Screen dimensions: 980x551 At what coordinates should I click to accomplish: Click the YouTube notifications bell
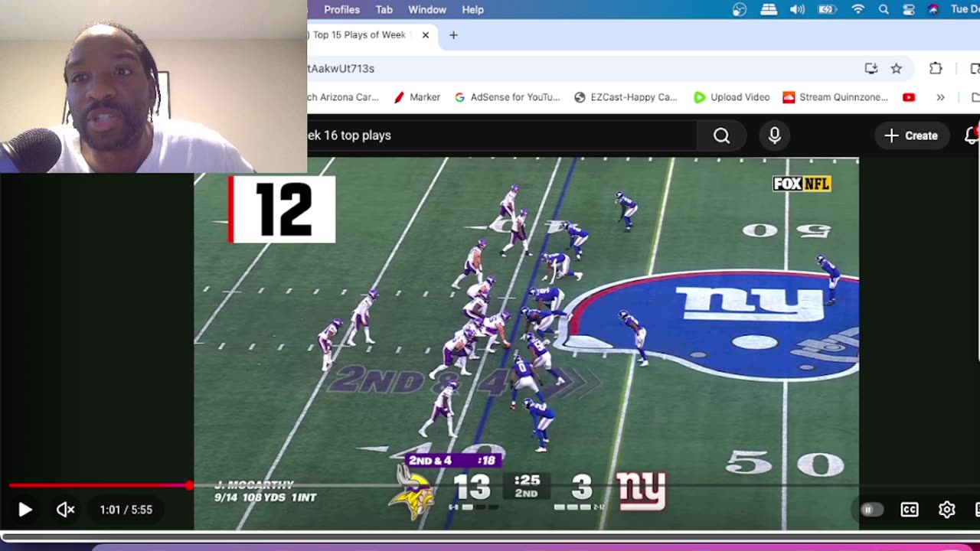click(x=972, y=135)
